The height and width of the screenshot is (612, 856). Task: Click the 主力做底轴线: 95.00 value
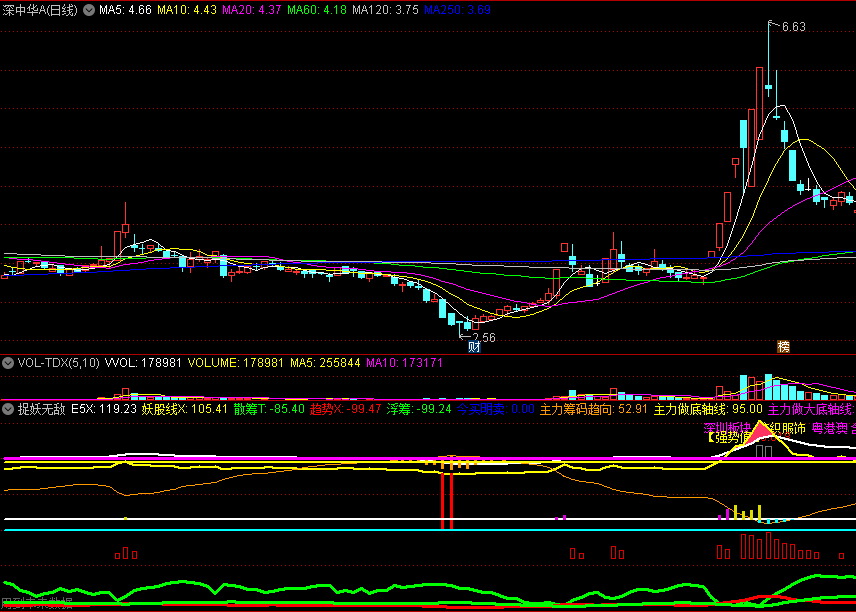(708, 409)
